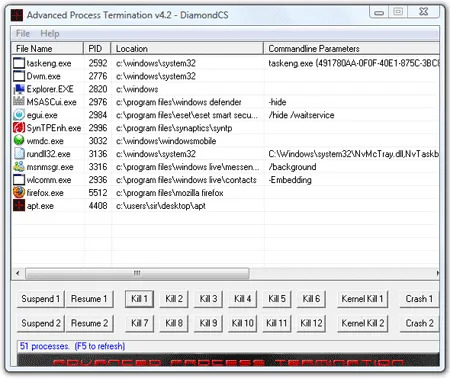Terminate using Kill 9 button
This screenshot has width=450, height=379.
(x=208, y=323)
